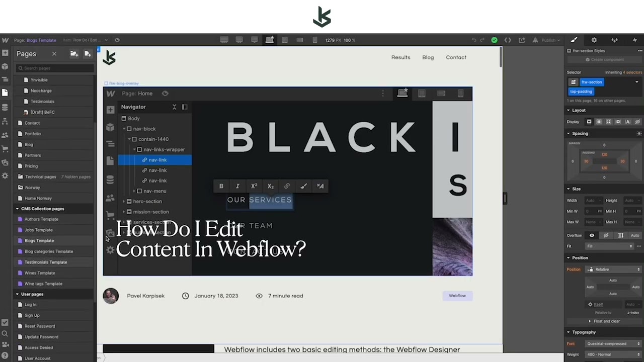Expand Float and clear options
644x362 pixels.
[x=605, y=321]
